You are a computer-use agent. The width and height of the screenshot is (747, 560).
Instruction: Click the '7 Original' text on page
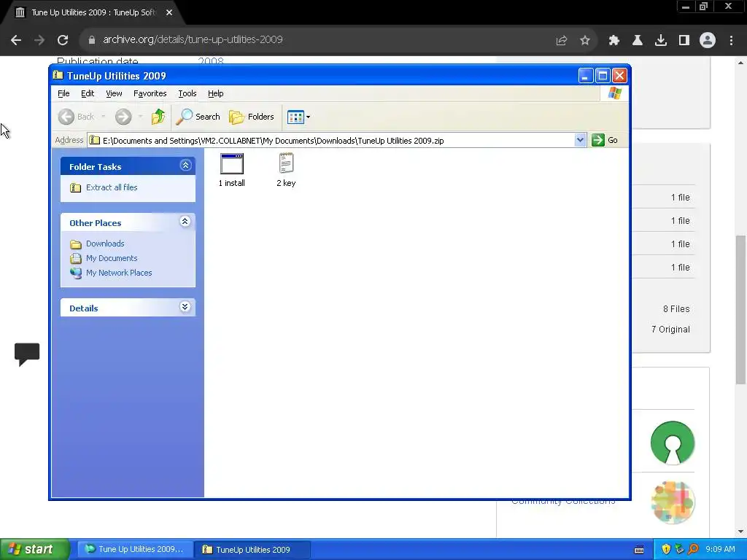[670, 330]
